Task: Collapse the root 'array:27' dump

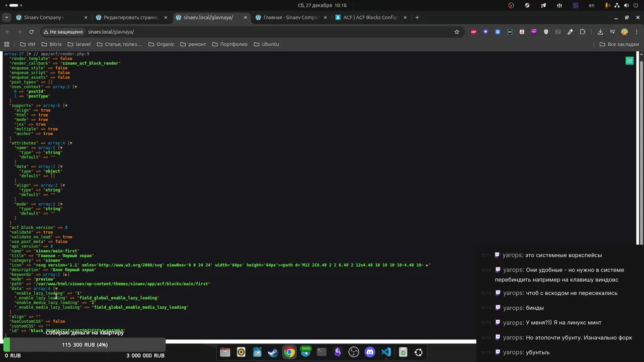Action: [30, 54]
